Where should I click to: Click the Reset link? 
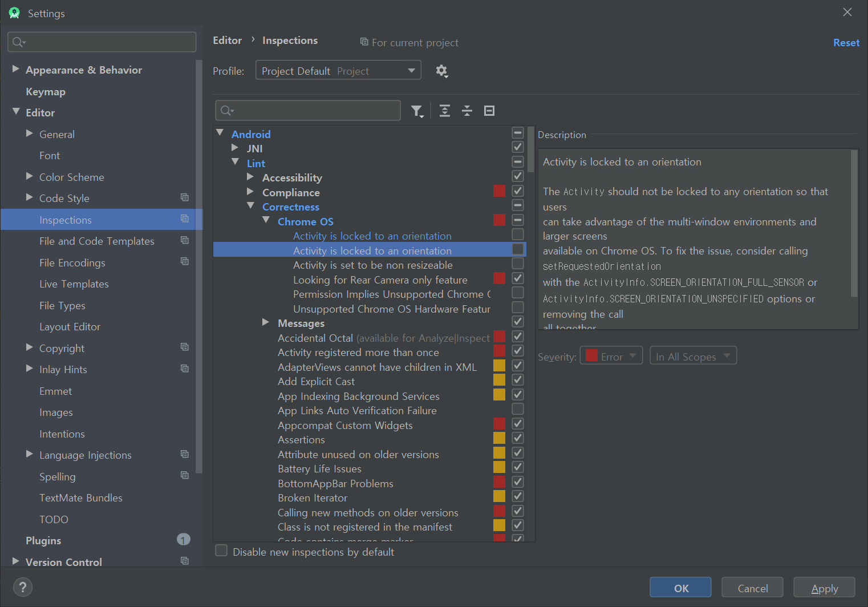tap(846, 43)
